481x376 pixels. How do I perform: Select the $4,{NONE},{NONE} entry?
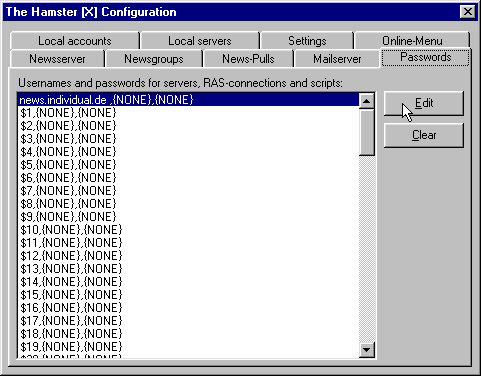[x=188, y=152]
